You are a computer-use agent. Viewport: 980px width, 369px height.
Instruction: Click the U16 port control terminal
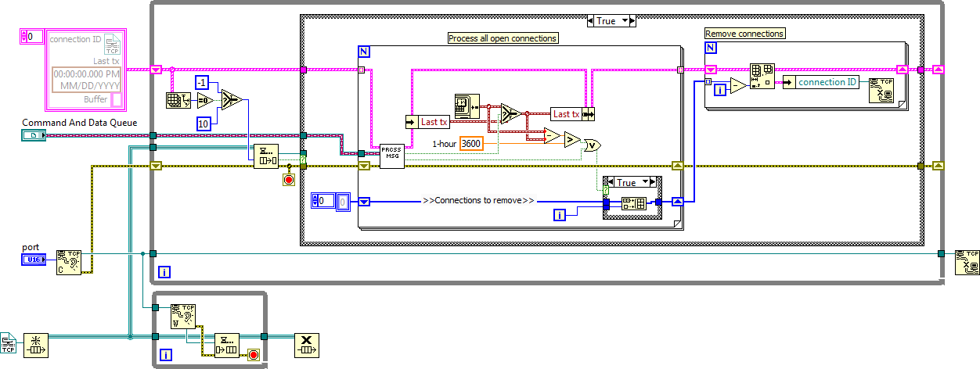point(33,260)
